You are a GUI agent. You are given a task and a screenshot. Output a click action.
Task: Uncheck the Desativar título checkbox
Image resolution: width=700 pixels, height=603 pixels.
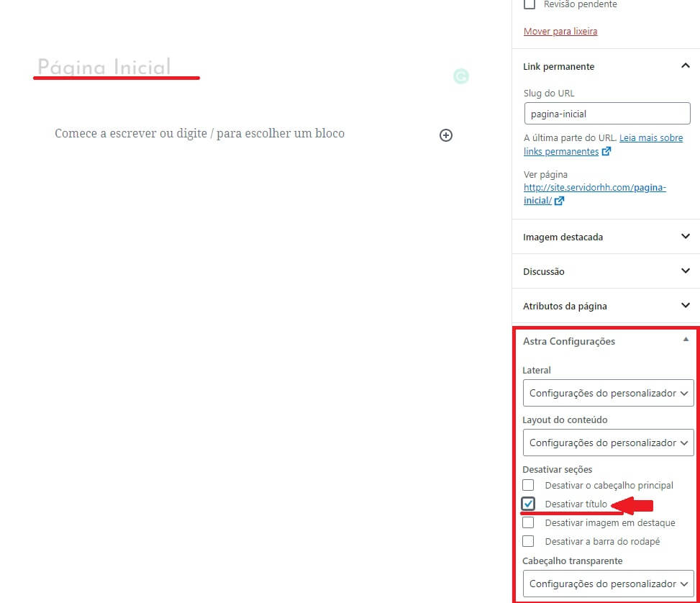pos(528,504)
